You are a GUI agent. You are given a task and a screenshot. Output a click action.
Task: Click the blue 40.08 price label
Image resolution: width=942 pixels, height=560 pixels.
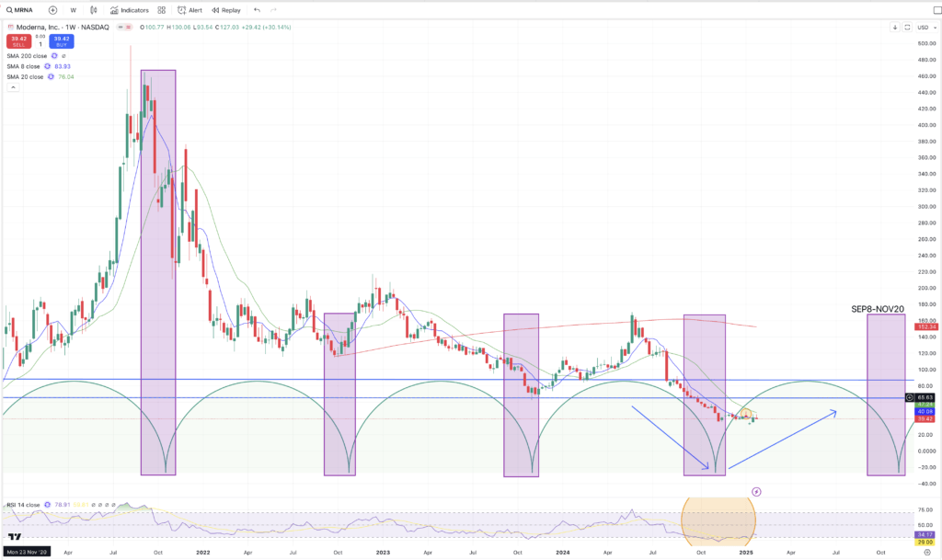(925, 412)
